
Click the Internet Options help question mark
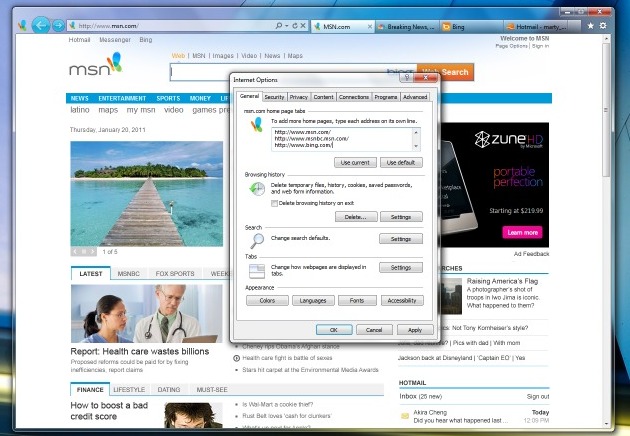407,77
